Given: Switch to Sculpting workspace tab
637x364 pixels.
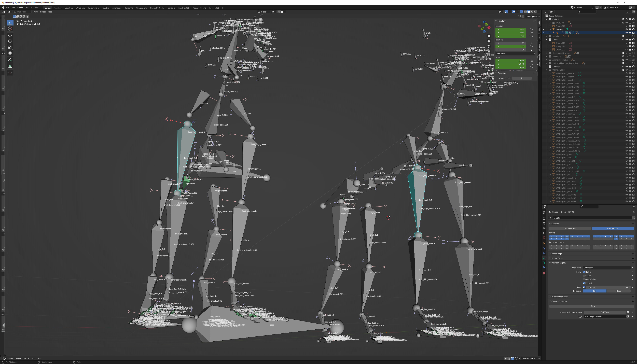Looking at the screenshot, I should coord(68,8).
